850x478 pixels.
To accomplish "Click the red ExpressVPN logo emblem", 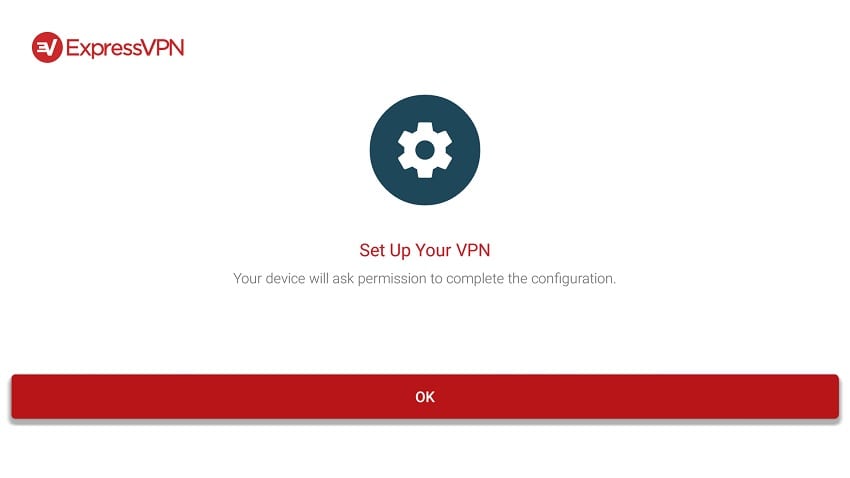I will click(47, 48).
